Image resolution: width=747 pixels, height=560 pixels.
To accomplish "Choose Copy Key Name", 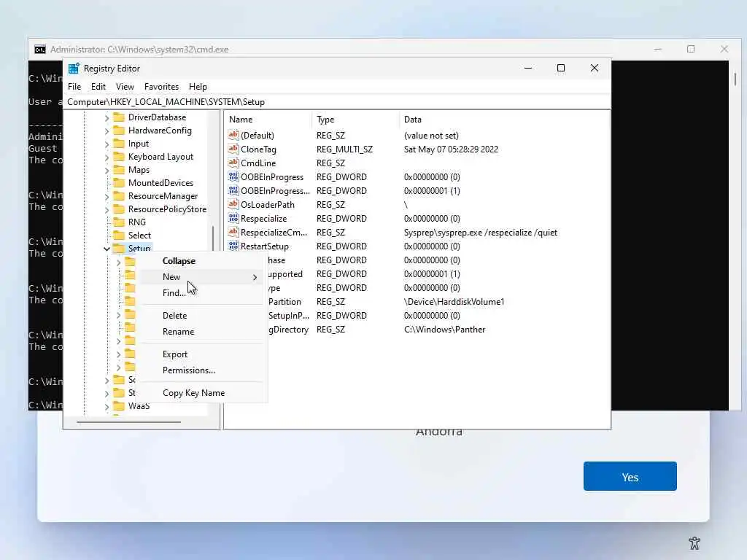I will point(203,393).
